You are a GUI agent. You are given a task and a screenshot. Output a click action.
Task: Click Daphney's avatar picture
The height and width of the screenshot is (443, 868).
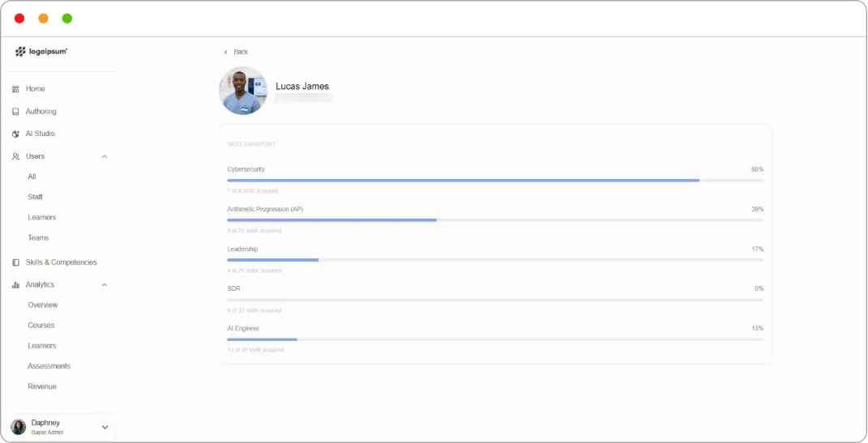19,427
